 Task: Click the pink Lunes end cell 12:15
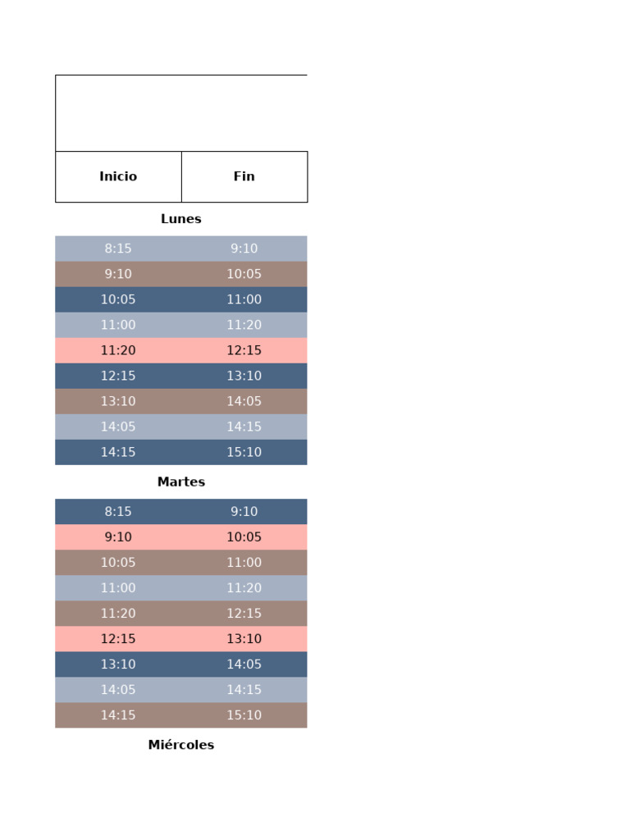click(x=244, y=350)
